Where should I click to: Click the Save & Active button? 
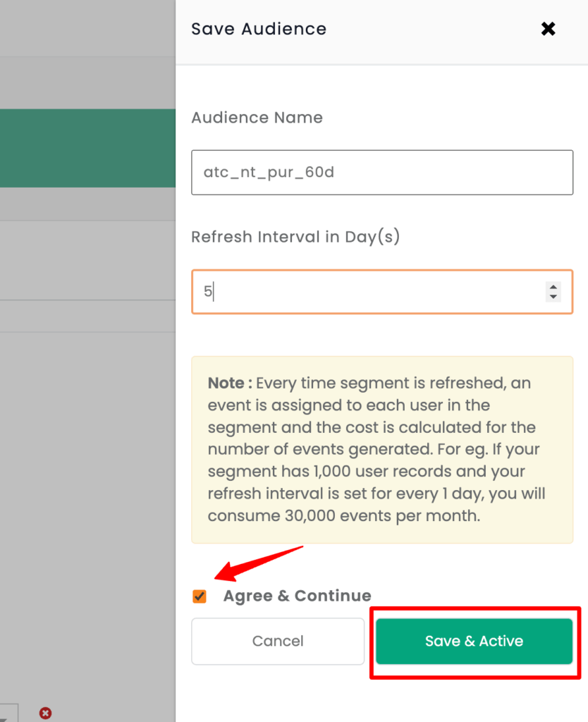[x=474, y=641]
